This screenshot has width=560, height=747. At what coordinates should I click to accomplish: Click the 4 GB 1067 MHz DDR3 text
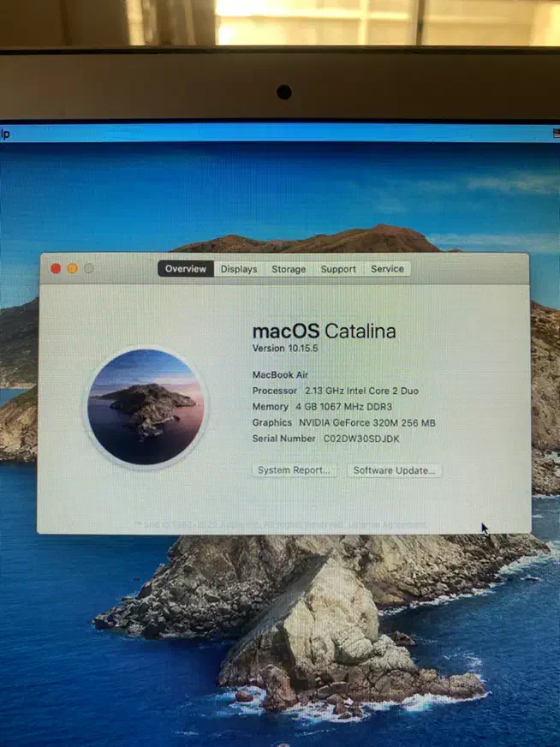(344, 407)
